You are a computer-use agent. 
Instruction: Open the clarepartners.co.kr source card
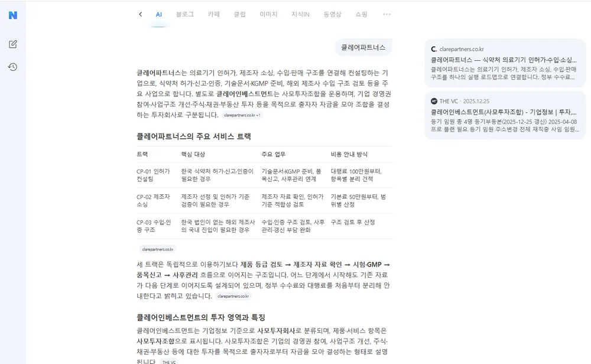tap(505, 63)
